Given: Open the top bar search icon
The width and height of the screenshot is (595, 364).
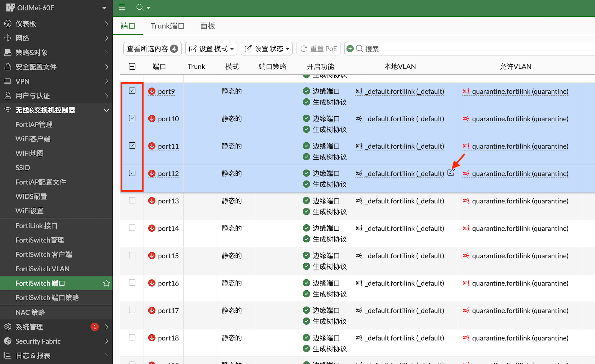Looking at the screenshot, I should (x=140, y=7).
